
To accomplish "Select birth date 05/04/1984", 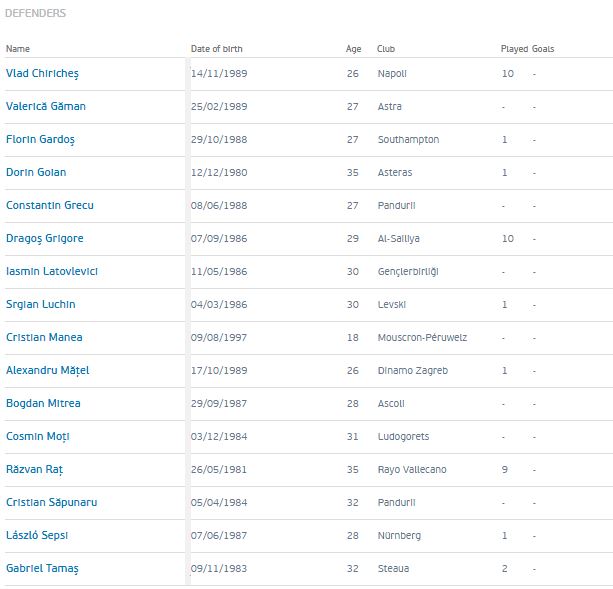I will pos(219,502).
